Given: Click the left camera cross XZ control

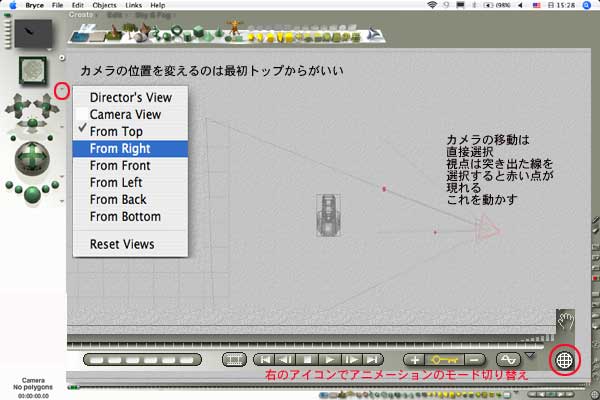Looking at the screenshot, I should [x=18, y=106].
